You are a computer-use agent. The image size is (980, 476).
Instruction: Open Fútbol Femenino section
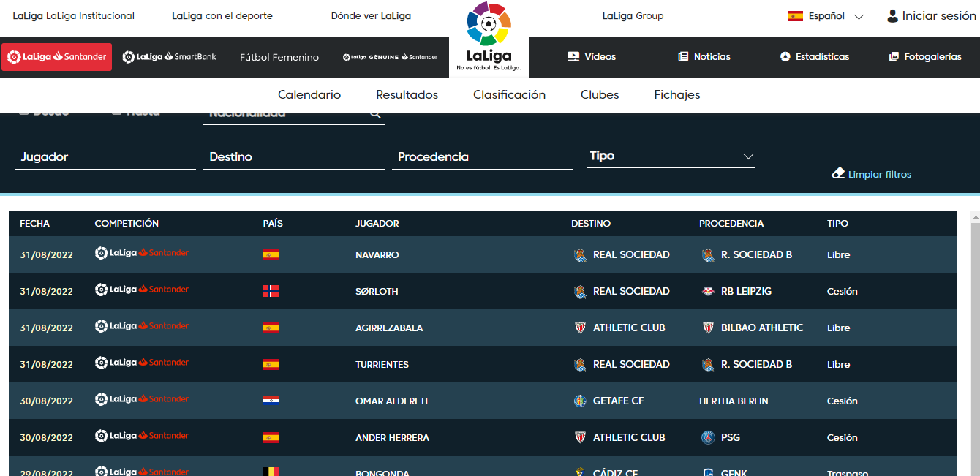[x=279, y=57]
